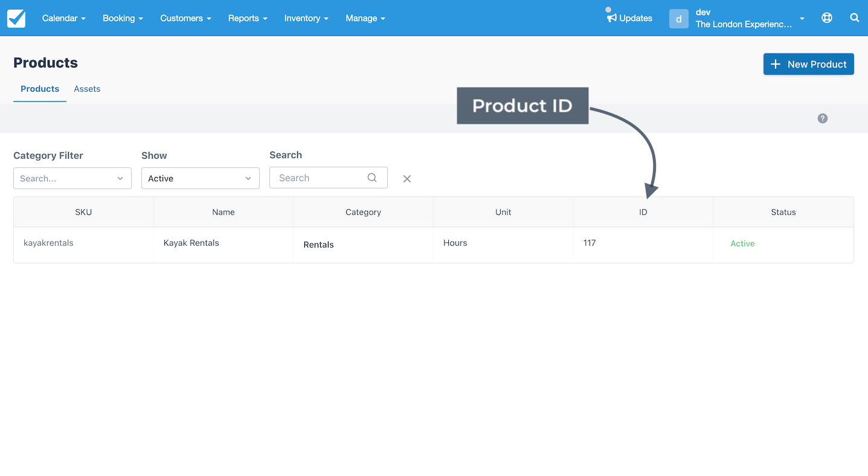Sort by the Unit column header

503,212
